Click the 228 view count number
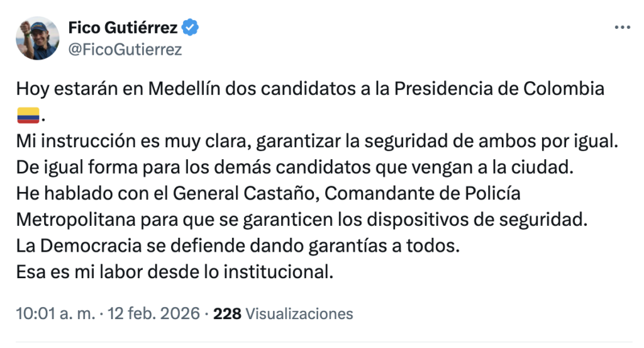Image resolution: width=644 pixels, height=348 pixels. point(227,313)
